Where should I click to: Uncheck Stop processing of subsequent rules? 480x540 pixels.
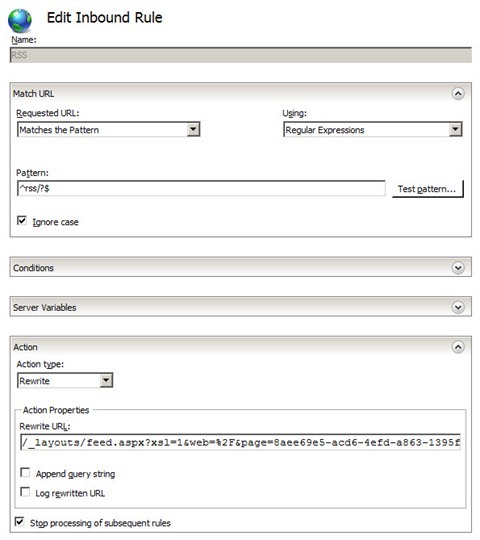(x=20, y=522)
